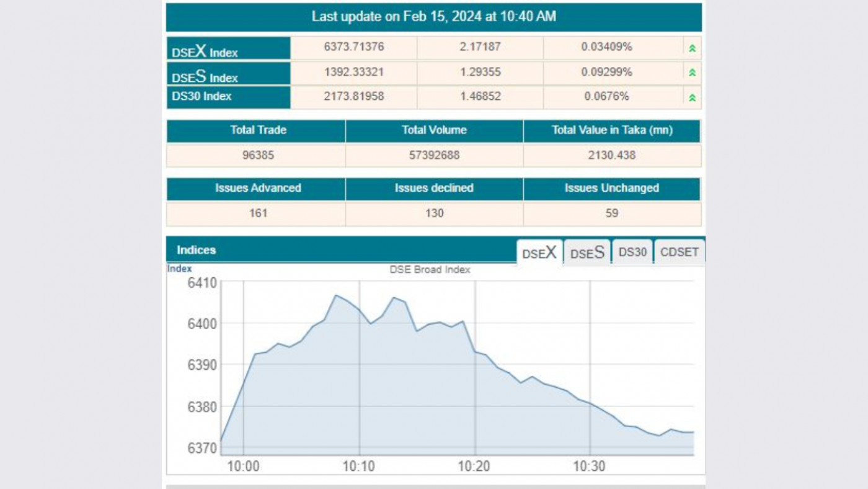Viewport: 868px width, 489px height.
Task: Select the DS30 change 1.46852
Action: point(480,96)
